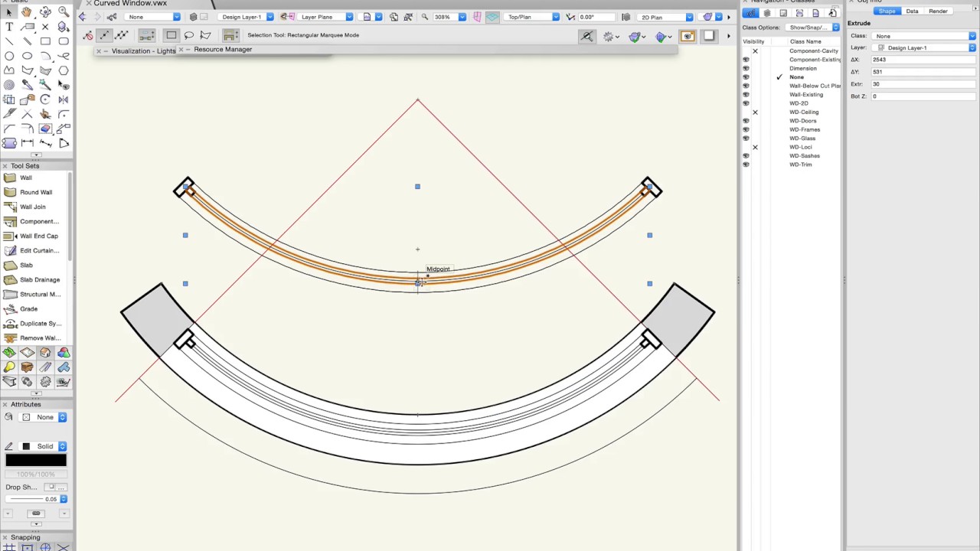
Task: Switch to the Render tab
Action: click(938, 11)
